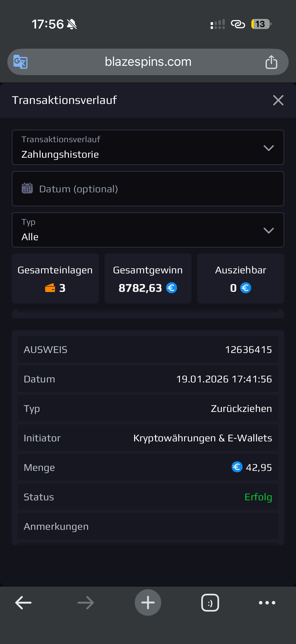
Task: Tap the euro icon next to 42,95
Action: (x=237, y=467)
